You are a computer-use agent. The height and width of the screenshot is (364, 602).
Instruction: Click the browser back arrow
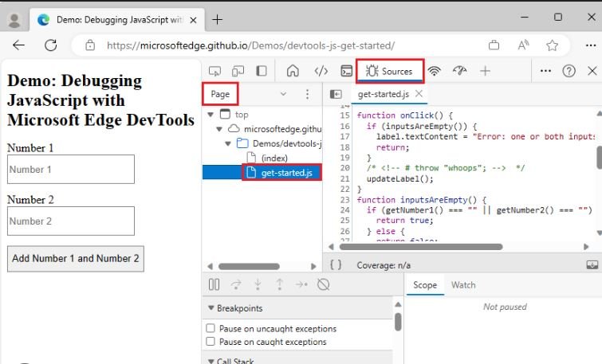(19, 45)
